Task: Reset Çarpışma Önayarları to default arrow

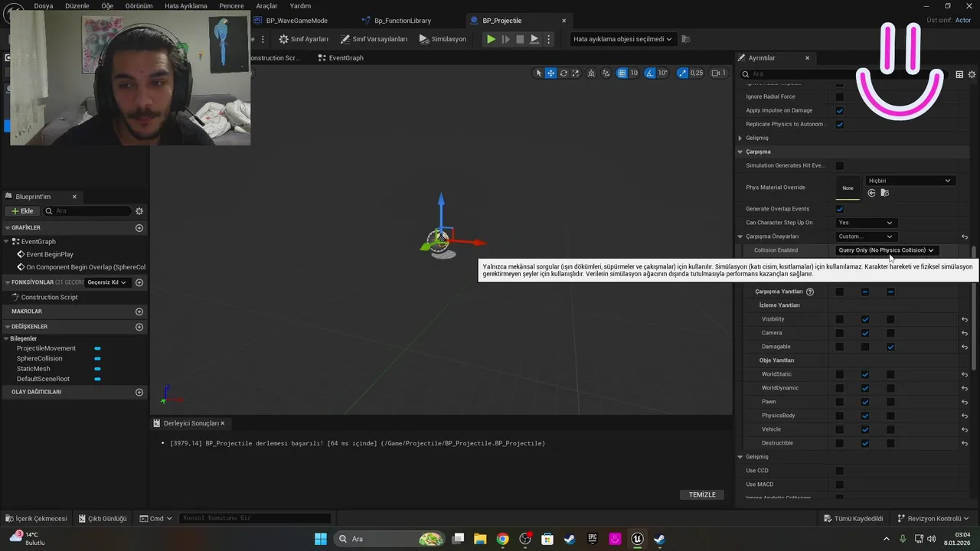Action: [965, 236]
